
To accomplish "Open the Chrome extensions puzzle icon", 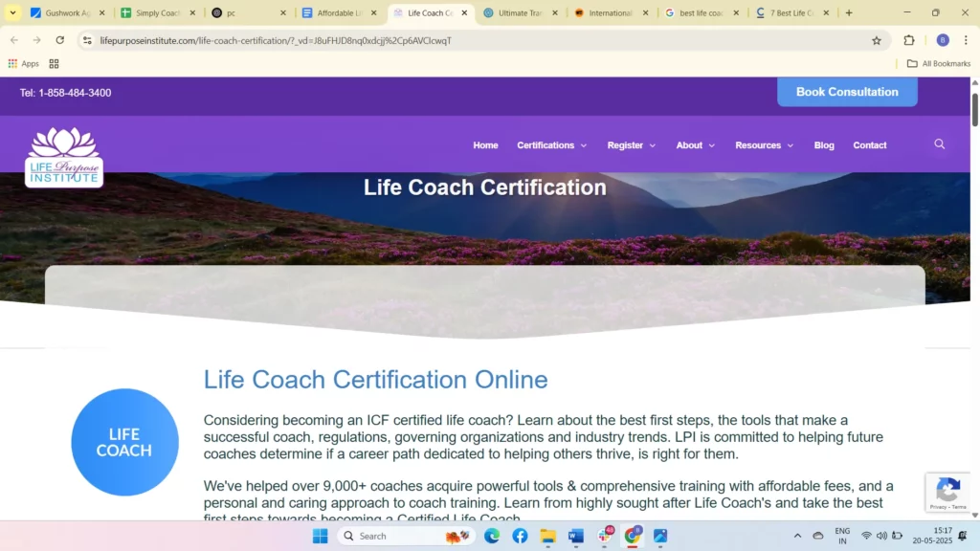I will [x=908, y=40].
